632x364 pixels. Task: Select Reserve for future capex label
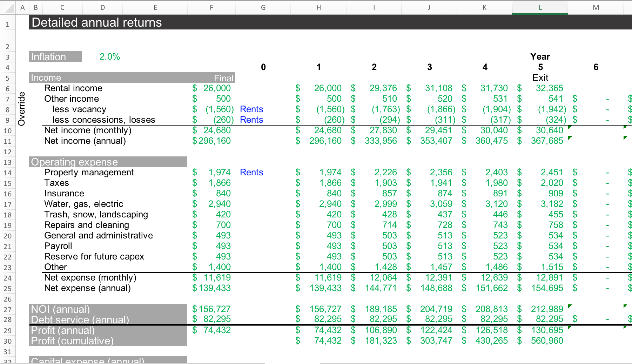[x=94, y=256]
